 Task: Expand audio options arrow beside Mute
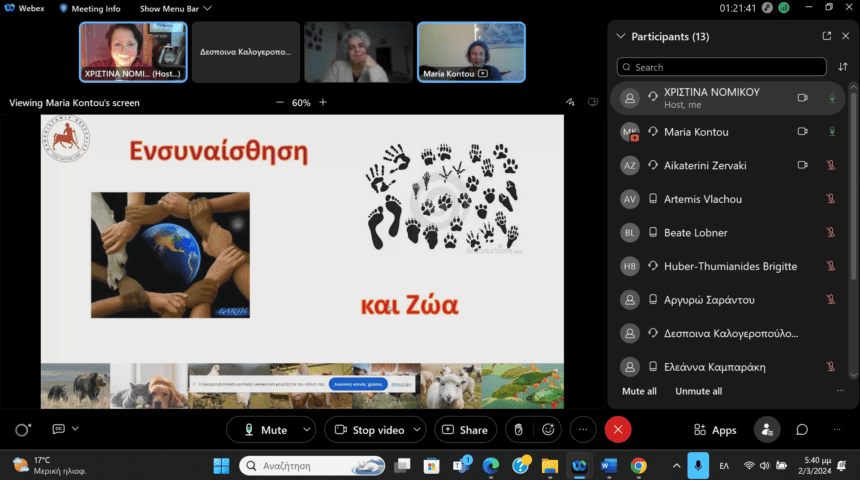tap(307, 430)
